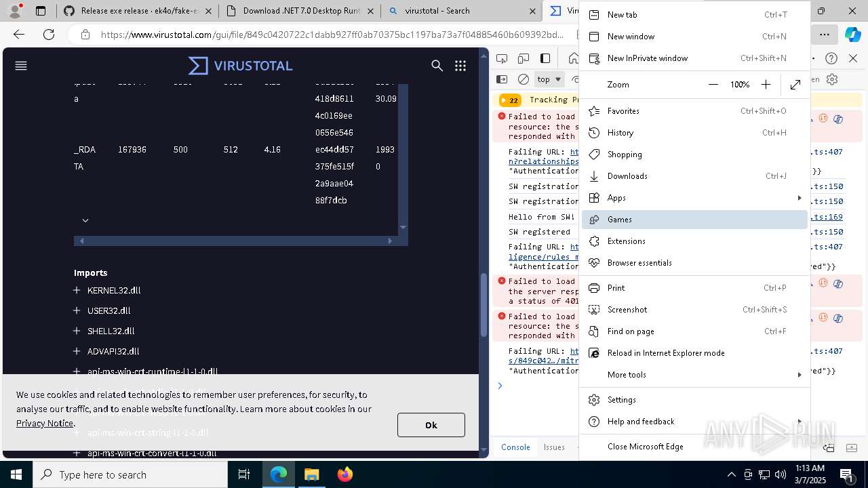
Task: Choose Print from the Edge menu
Action: (x=694, y=288)
